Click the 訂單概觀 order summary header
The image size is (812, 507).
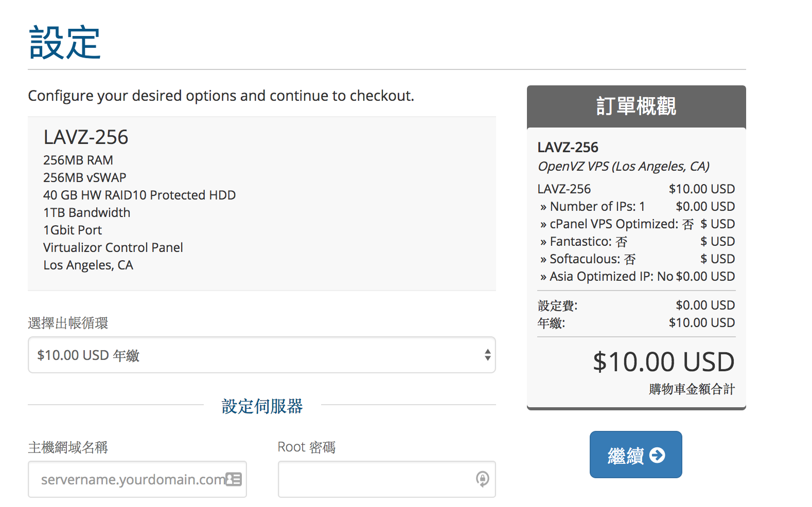coord(637,106)
